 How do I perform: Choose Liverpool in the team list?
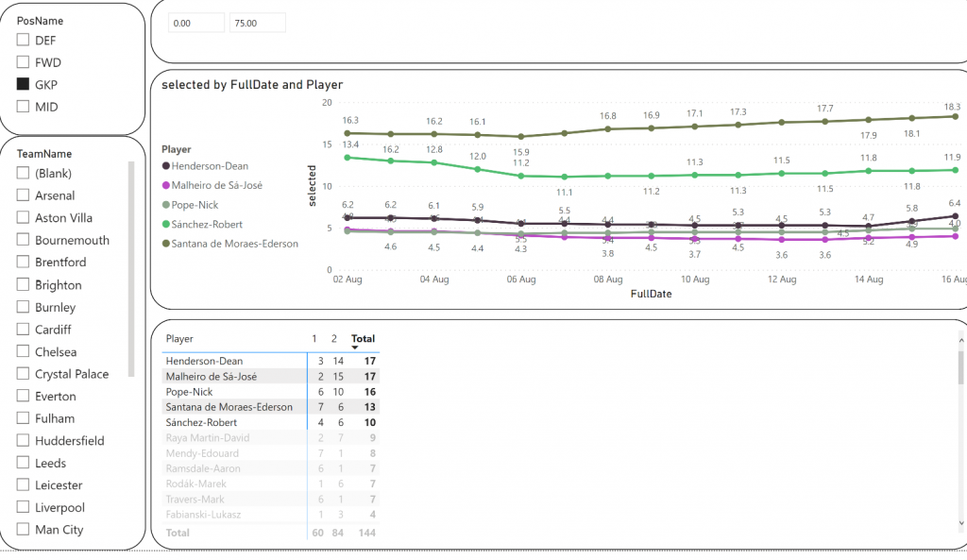[x=23, y=507]
